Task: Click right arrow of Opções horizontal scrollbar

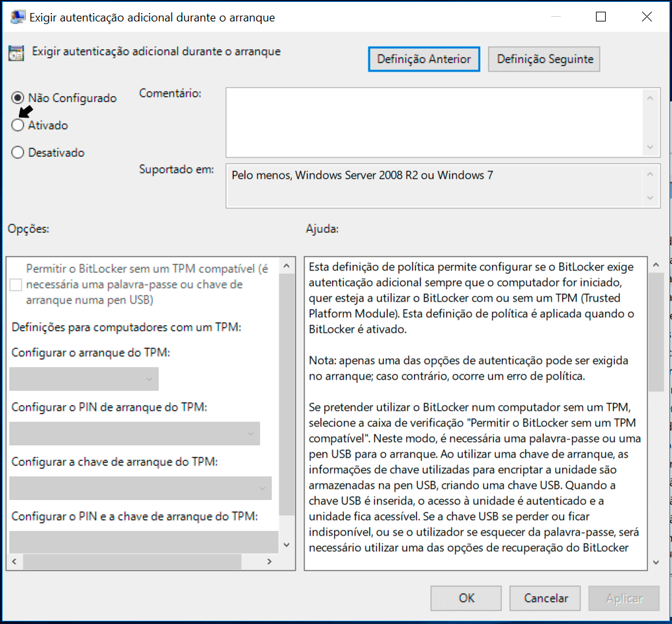Action: pos(269,562)
